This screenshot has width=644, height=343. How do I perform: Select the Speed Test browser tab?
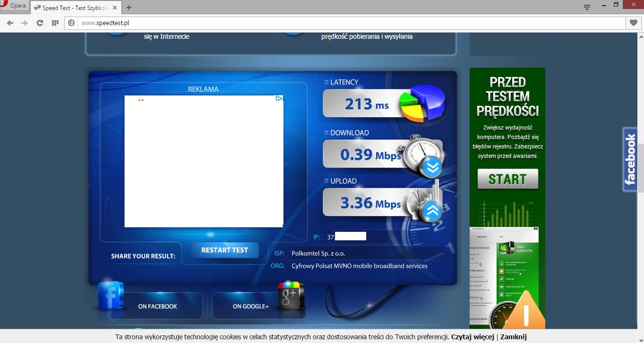coord(75,8)
